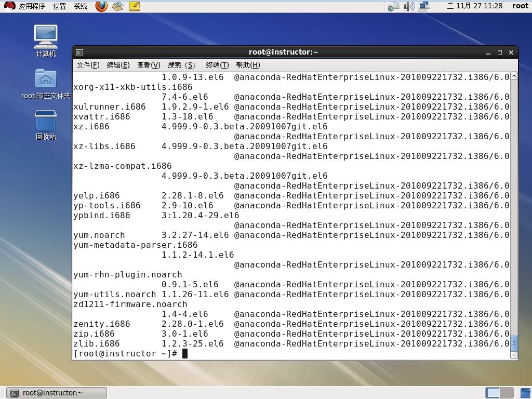Screen dimensions: 532x399
Task: Click the terminal scrollbar up arrow
Action: point(514,76)
